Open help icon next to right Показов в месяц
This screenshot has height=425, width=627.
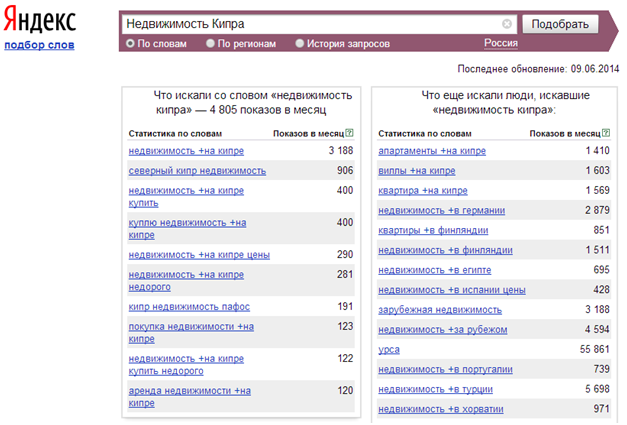pyautogui.click(x=606, y=133)
